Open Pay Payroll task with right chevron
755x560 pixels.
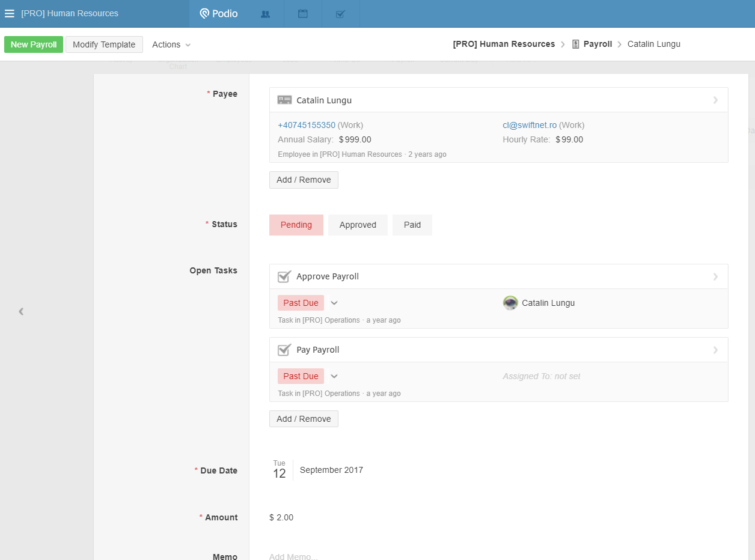715,350
